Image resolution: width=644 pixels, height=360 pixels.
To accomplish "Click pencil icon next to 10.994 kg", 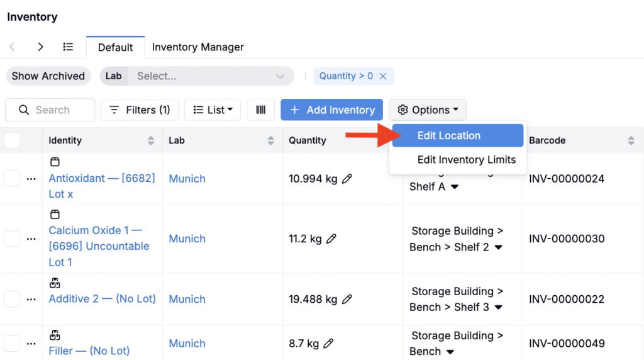I will pyautogui.click(x=347, y=179).
